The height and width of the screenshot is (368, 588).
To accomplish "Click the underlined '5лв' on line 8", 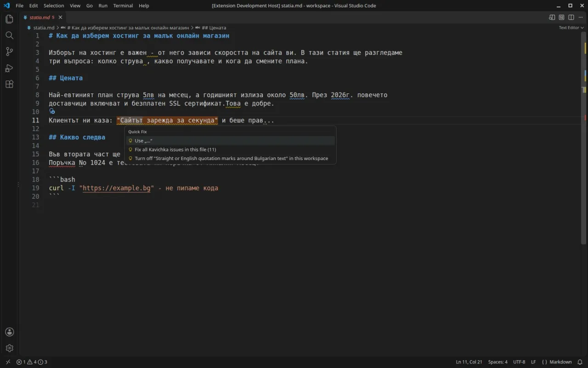I will (148, 95).
